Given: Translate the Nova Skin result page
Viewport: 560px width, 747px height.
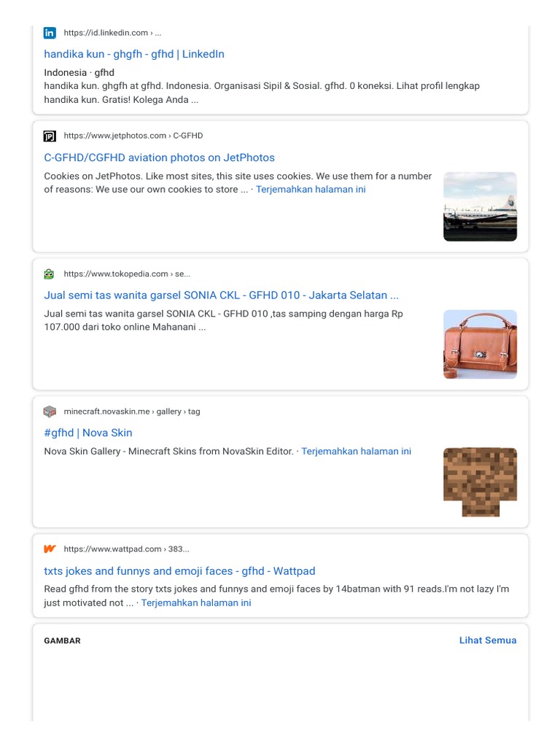Looking at the screenshot, I should coord(356,452).
